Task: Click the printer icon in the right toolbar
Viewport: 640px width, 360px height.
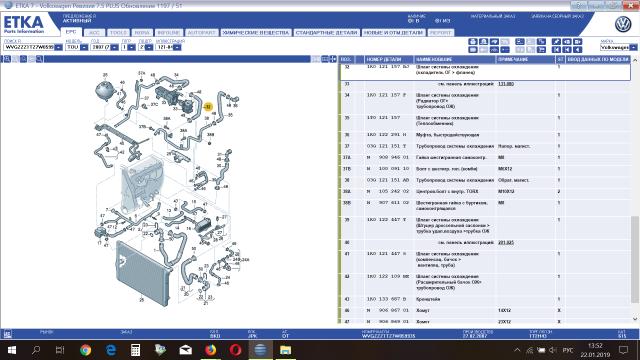Action: 473,42
